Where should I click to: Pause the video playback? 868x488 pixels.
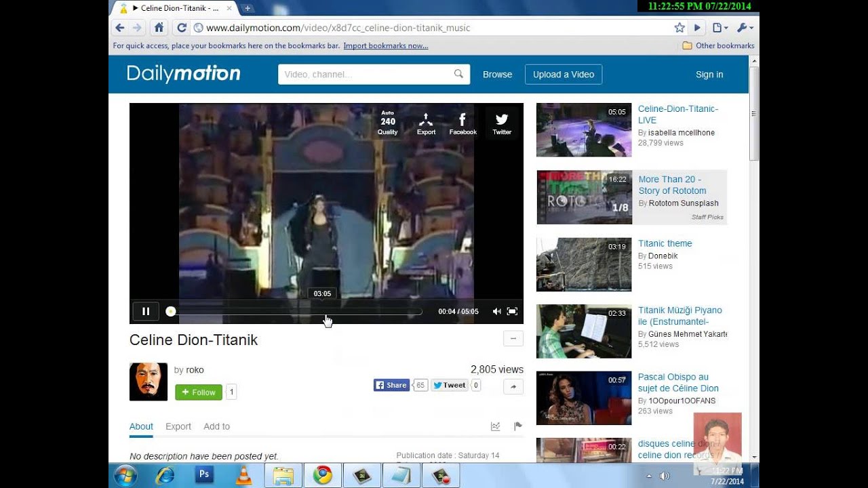tap(146, 312)
